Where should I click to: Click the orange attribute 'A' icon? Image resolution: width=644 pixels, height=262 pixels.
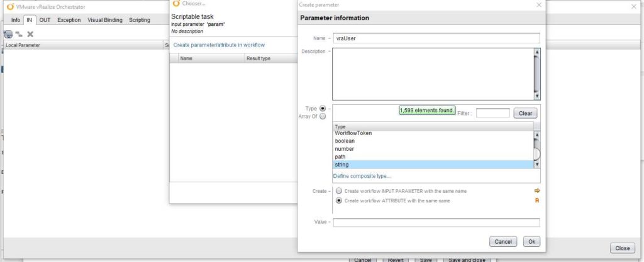point(537,200)
